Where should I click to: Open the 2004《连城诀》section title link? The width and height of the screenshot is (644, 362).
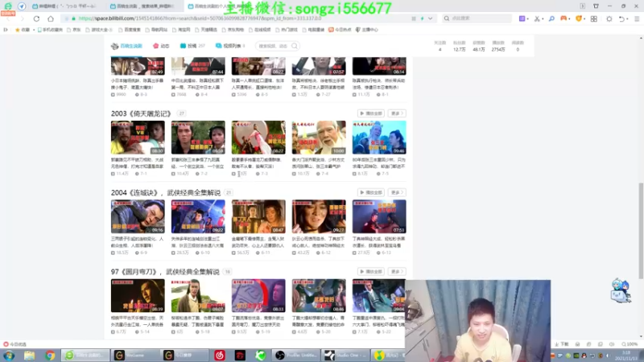point(166,193)
